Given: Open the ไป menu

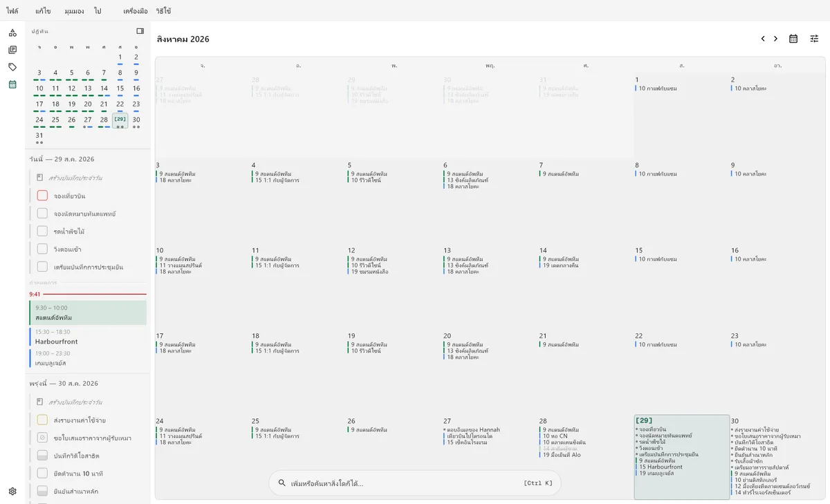Looking at the screenshot, I should (x=98, y=11).
